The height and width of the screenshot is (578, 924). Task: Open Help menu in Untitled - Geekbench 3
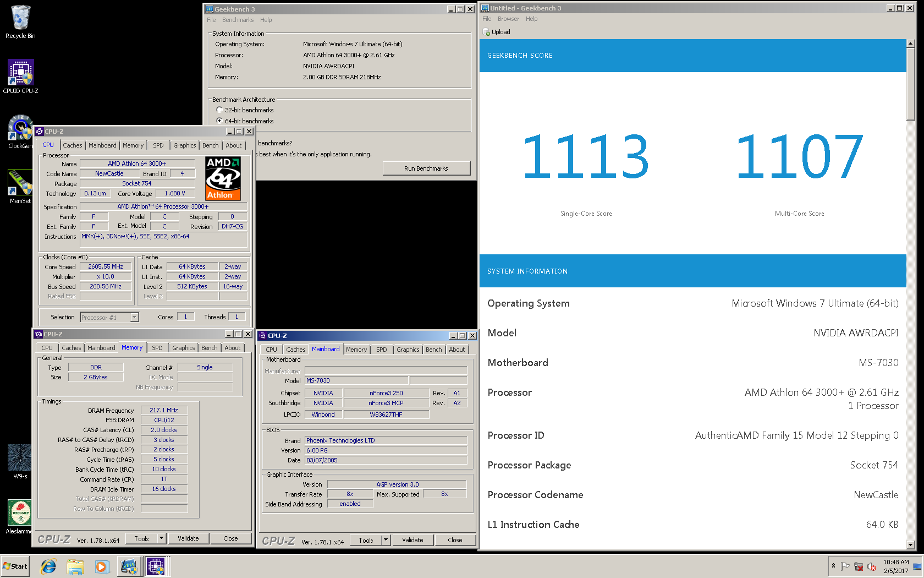pos(531,19)
